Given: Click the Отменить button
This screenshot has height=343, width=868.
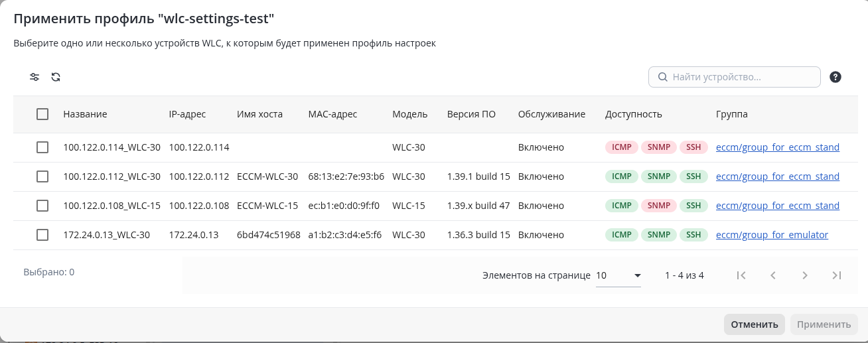Looking at the screenshot, I should (755, 324).
